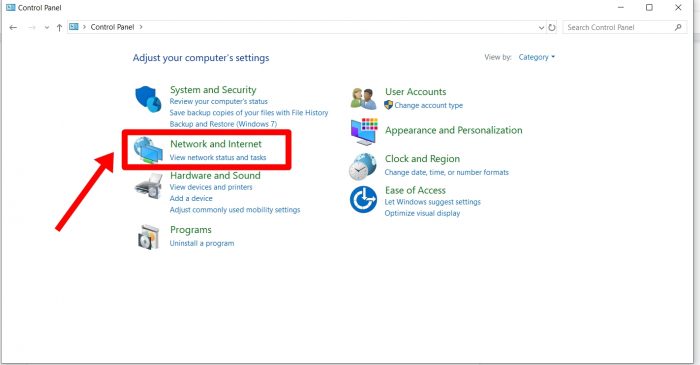Expand the address bar history dropdown
Image resolution: width=700 pixels, height=365 pixels.
pyautogui.click(x=541, y=27)
